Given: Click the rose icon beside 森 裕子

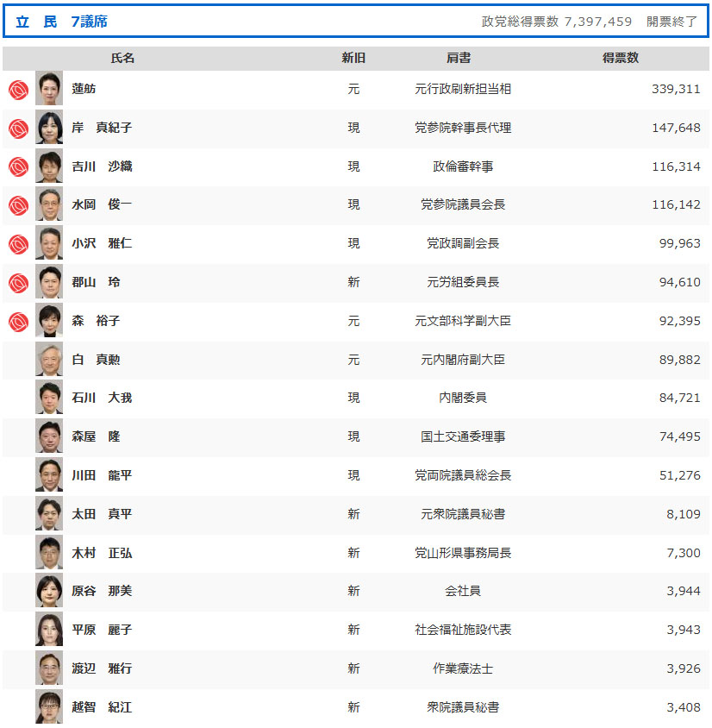Looking at the screenshot, I should pyautogui.click(x=19, y=322).
